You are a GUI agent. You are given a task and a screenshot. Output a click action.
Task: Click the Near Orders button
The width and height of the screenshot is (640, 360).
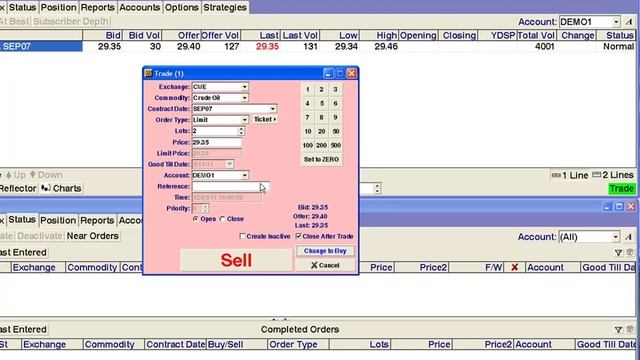[93, 236]
